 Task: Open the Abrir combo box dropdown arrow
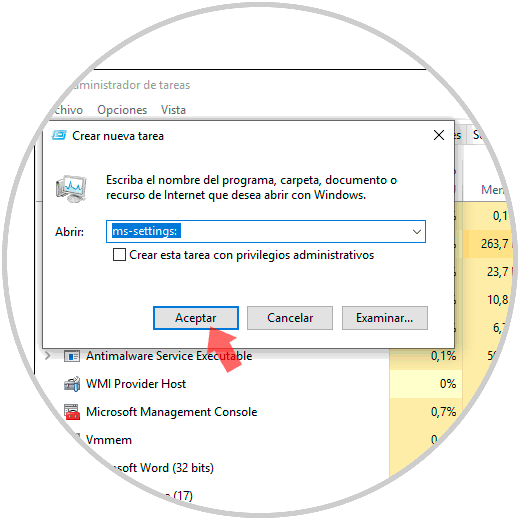(x=417, y=232)
